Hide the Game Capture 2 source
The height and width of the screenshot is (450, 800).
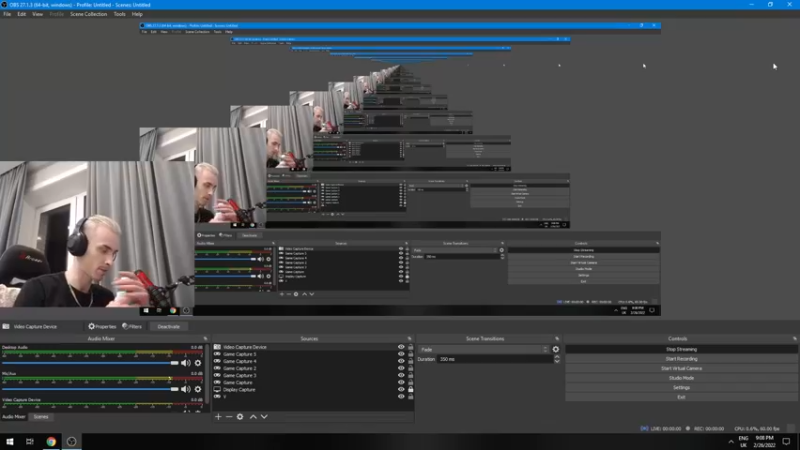click(401, 368)
